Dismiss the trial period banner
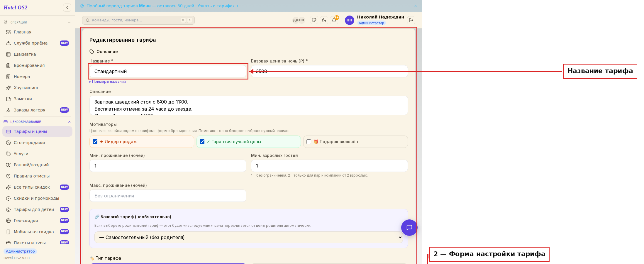This screenshot has height=264, width=644. pyautogui.click(x=416, y=6)
